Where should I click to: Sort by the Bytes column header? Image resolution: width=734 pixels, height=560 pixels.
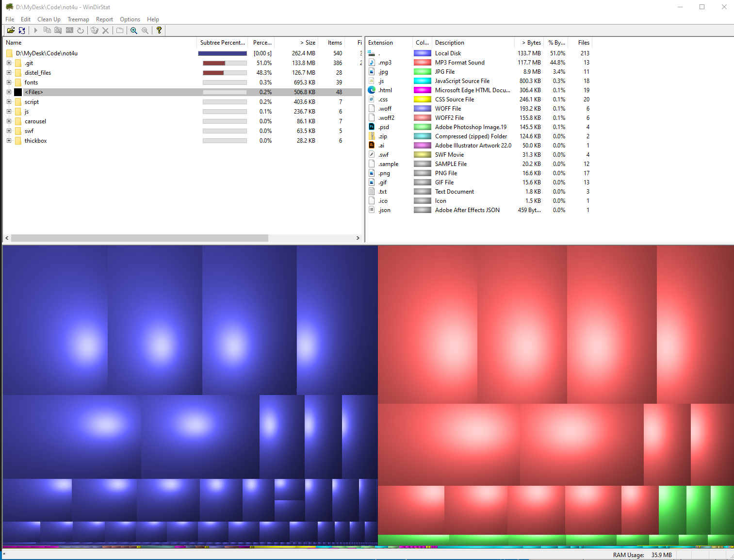pos(531,43)
